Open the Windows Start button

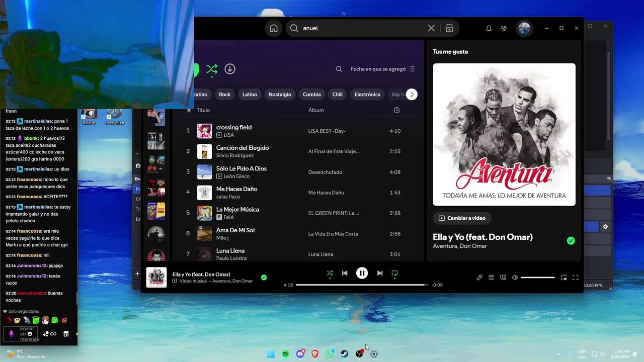(x=270, y=354)
